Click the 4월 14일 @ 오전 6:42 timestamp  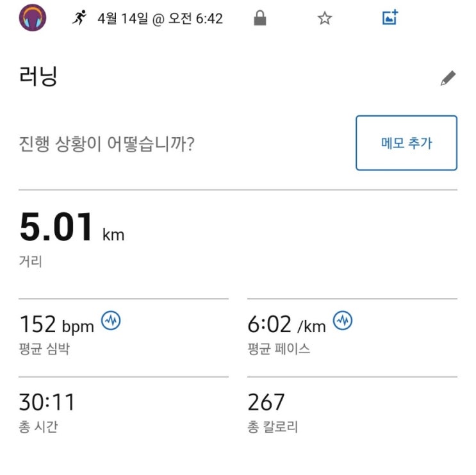(160, 19)
